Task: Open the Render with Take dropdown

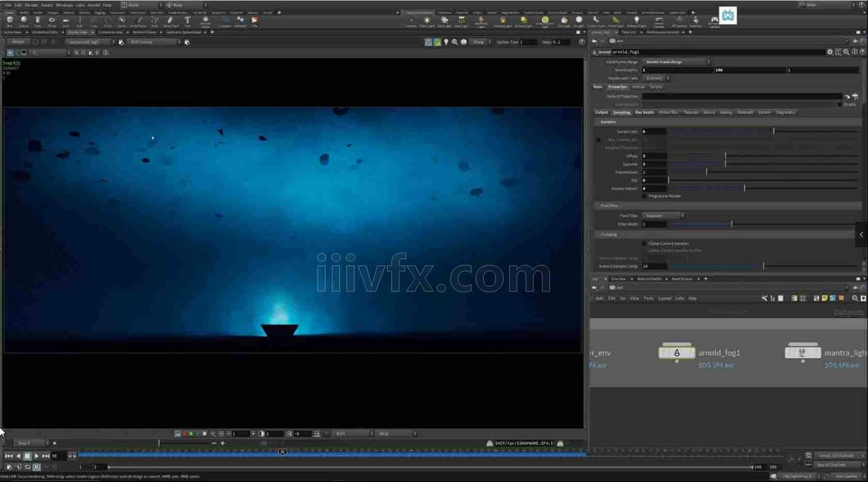Action: tap(656, 78)
